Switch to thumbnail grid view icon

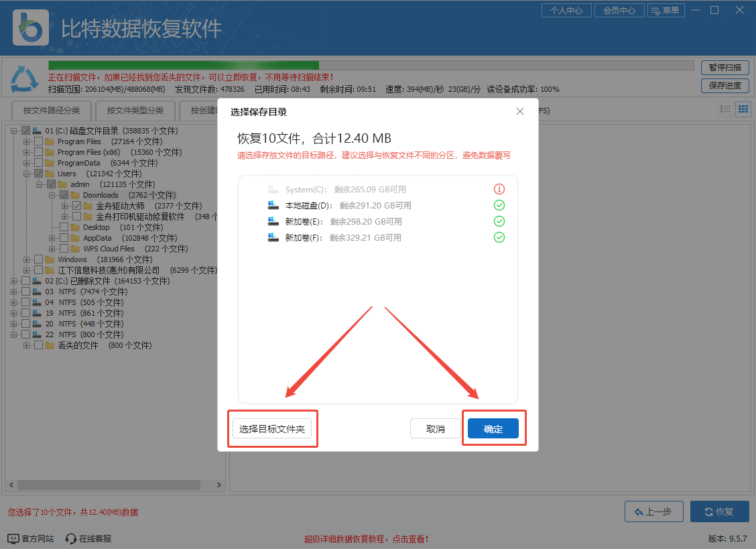743,109
